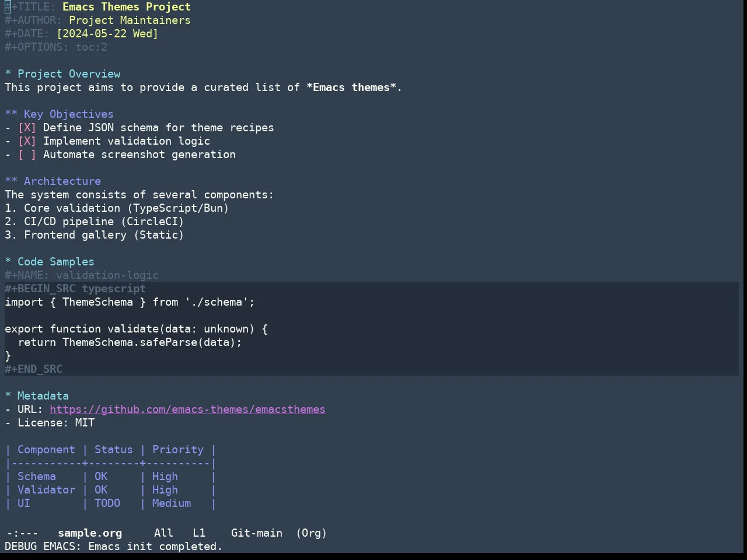Click the 'OK' status in Schema row
747x560 pixels.
(x=101, y=477)
